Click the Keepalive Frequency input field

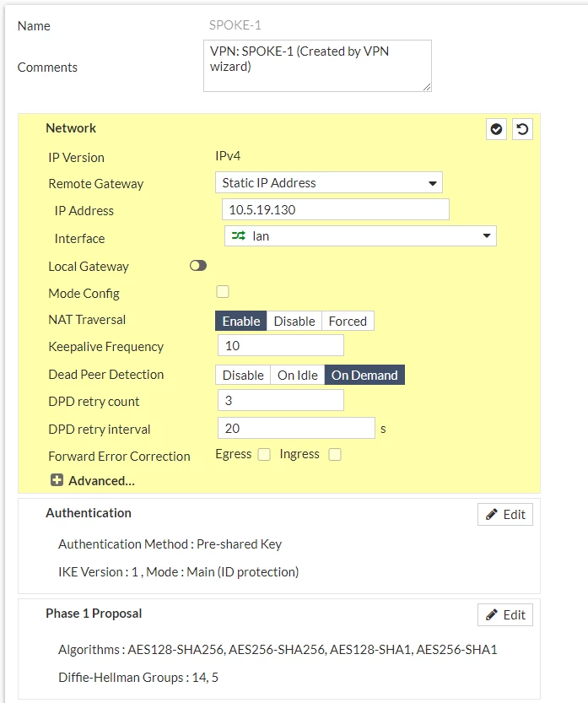pyautogui.click(x=281, y=346)
